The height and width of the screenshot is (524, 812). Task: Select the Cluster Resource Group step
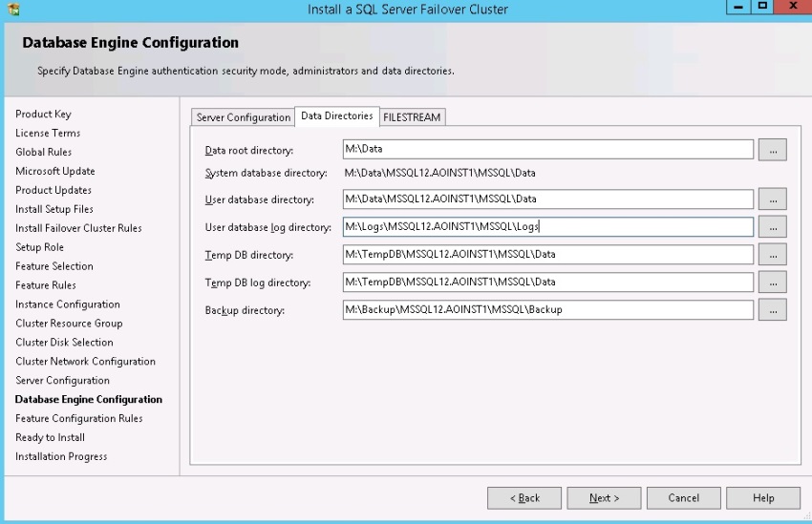69,324
